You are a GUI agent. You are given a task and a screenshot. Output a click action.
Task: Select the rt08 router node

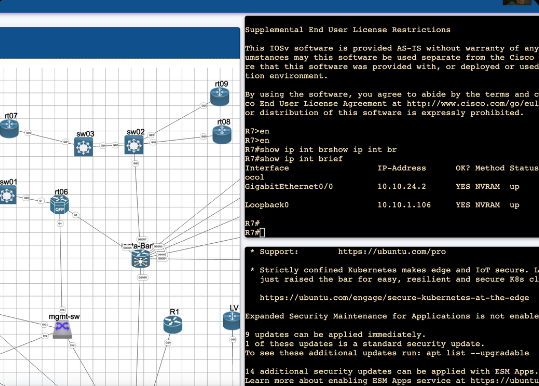tap(222, 134)
